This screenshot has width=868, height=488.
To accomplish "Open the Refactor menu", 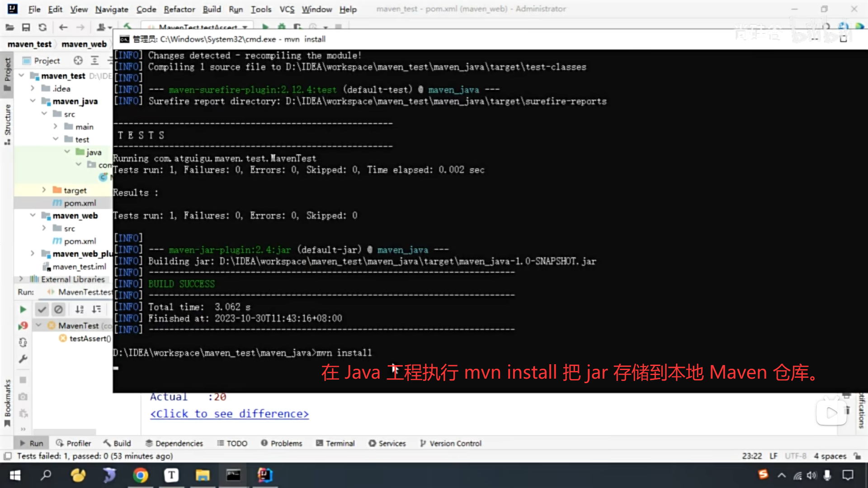I will (179, 9).
